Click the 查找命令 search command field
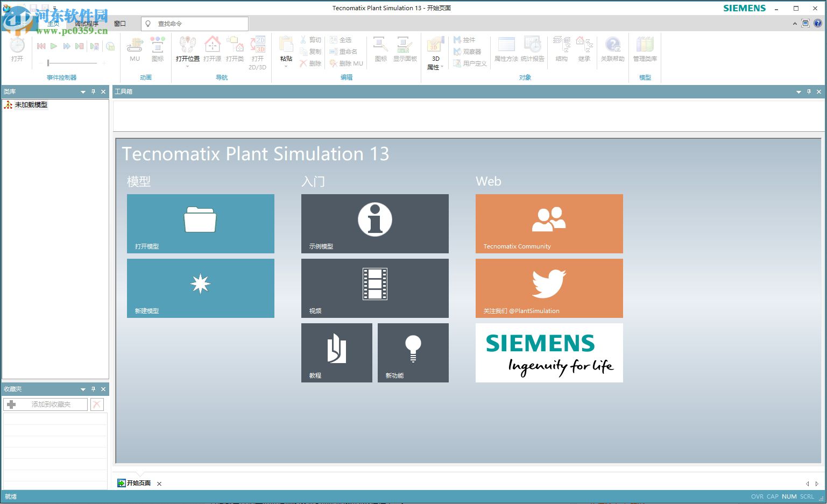Image resolution: width=827 pixels, height=504 pixels. pos(195,24)
